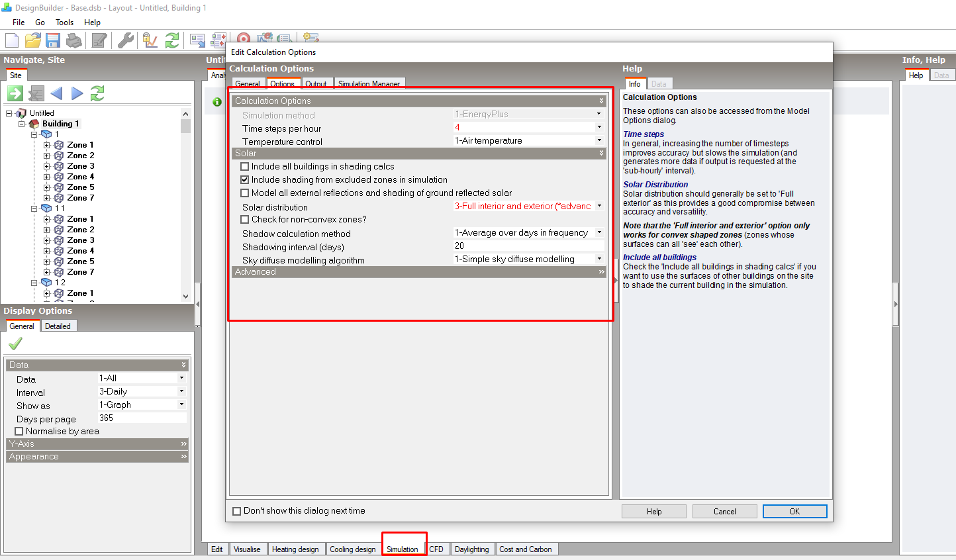Click the green go arrow in Navigate panel
The image size is (956, 560).
pyautogui.click(x=15, y=93)
